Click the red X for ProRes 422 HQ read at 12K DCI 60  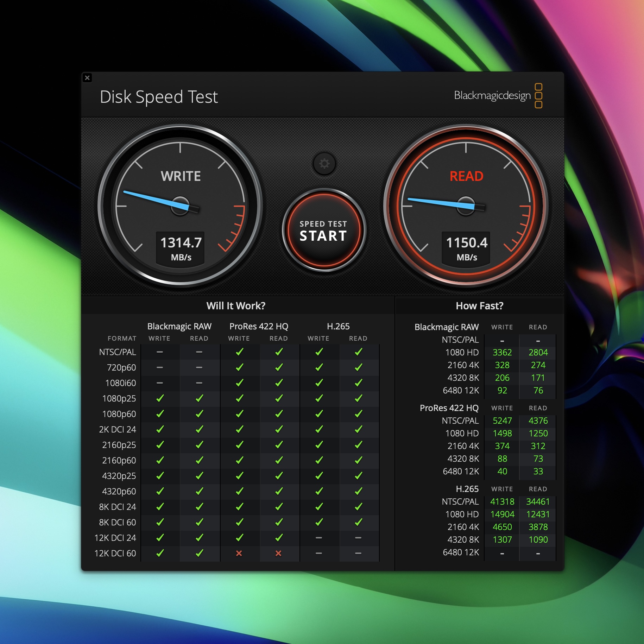(x=278, y=553)
